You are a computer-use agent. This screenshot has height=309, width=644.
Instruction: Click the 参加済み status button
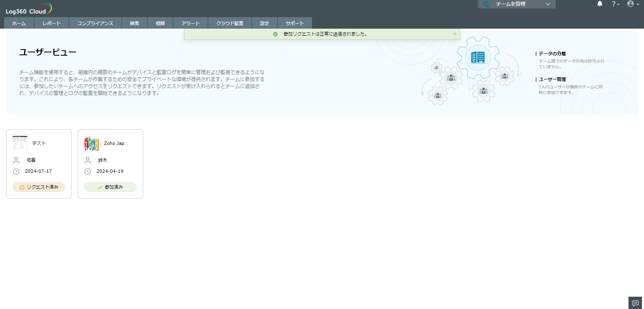click(110, 187)
